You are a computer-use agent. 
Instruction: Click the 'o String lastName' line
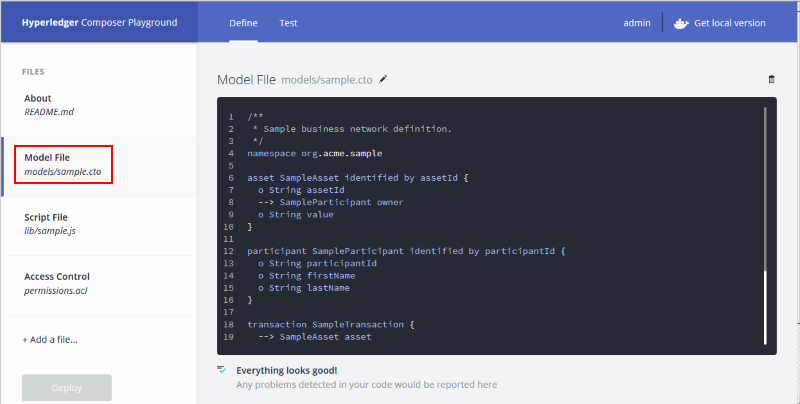pos(304,288)
